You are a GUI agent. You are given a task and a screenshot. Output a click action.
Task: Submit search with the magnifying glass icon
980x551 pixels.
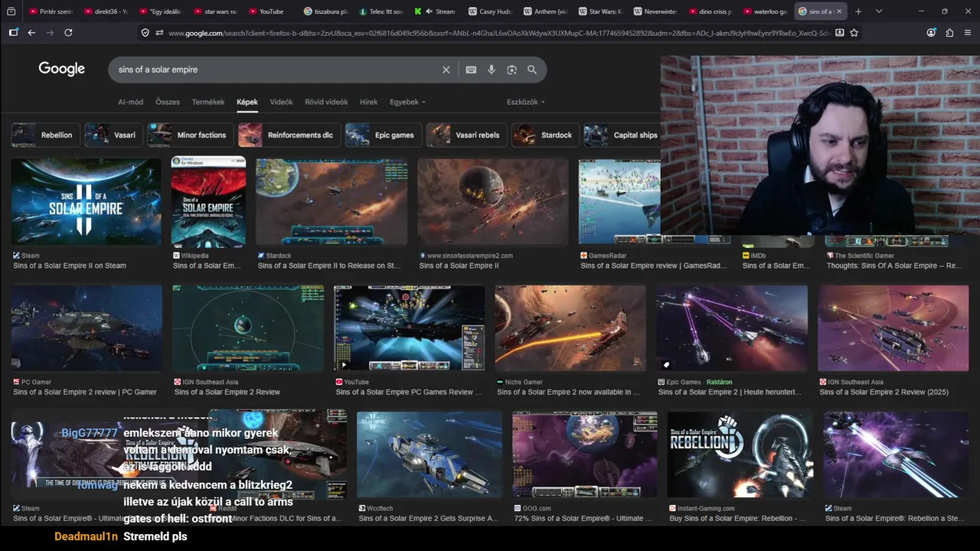click(532, 70)
